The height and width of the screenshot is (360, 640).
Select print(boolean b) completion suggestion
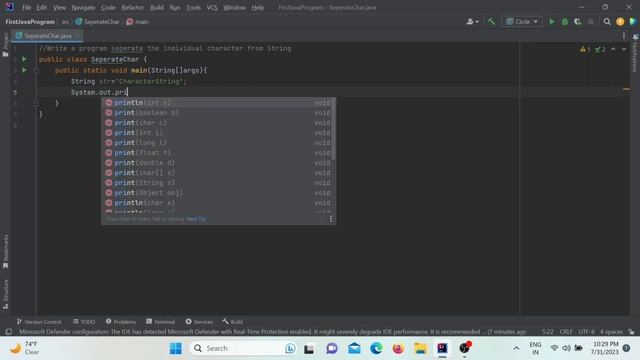pos(218,113)
